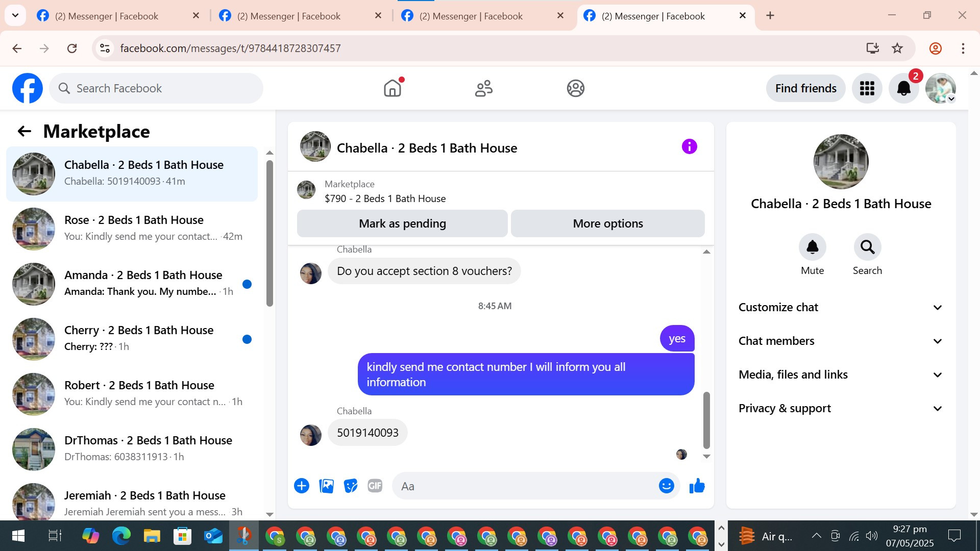
Task: Click the conversation information icon
Action: (x=689, y=147)
